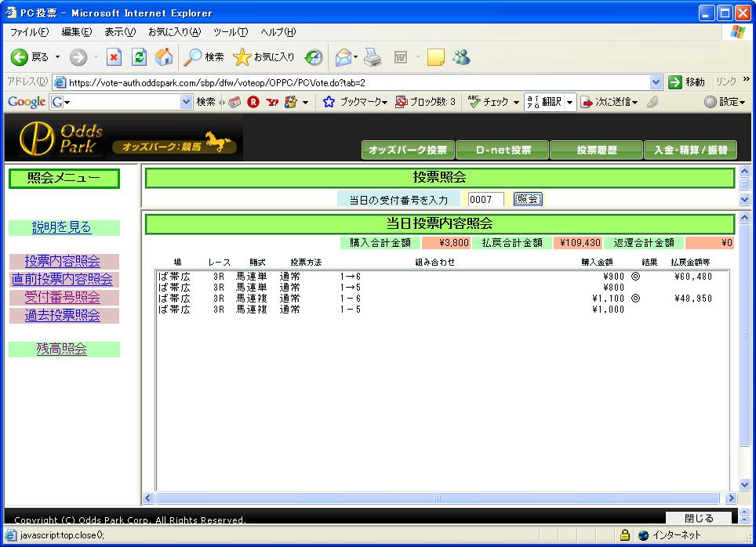The image size is (756, 547).
Task: Click the Messenger people icon
Action: [461, 57]
